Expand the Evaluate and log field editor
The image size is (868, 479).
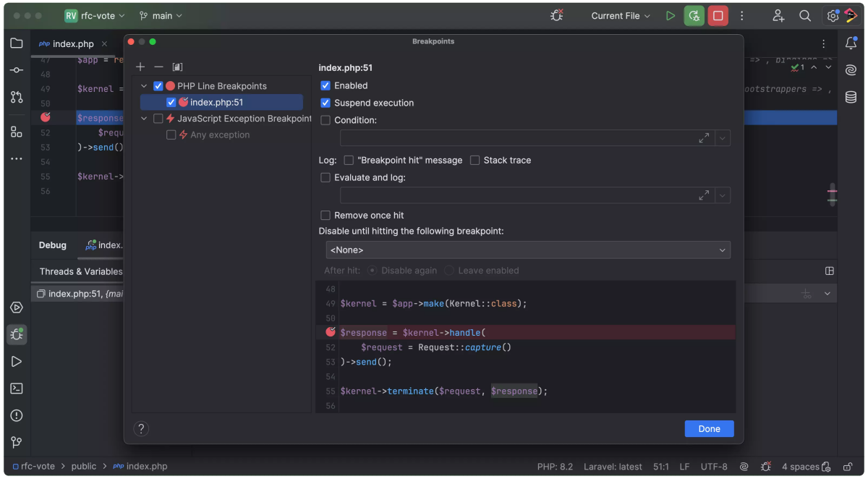pos(704,195)
